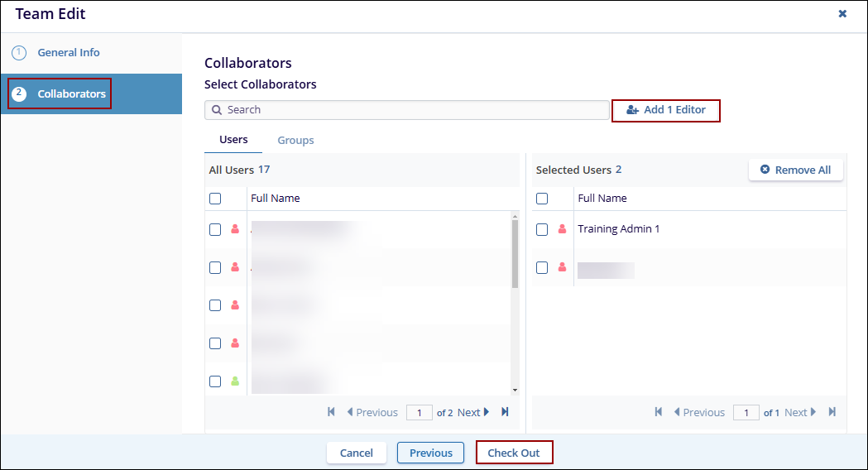Click the Check Out button
The image size is (868, 470).
[513, 453]
